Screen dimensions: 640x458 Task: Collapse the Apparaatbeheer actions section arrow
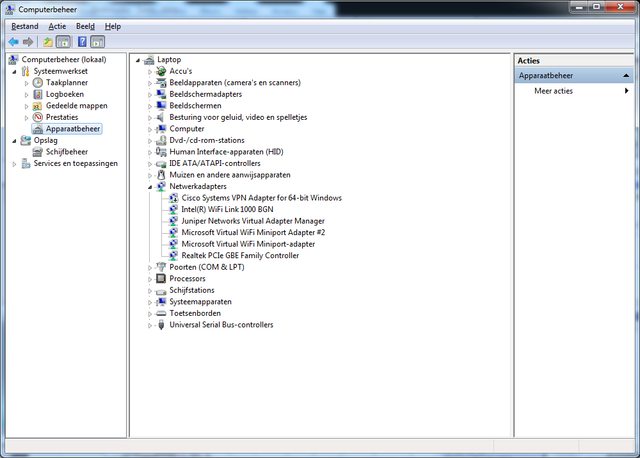626,76
